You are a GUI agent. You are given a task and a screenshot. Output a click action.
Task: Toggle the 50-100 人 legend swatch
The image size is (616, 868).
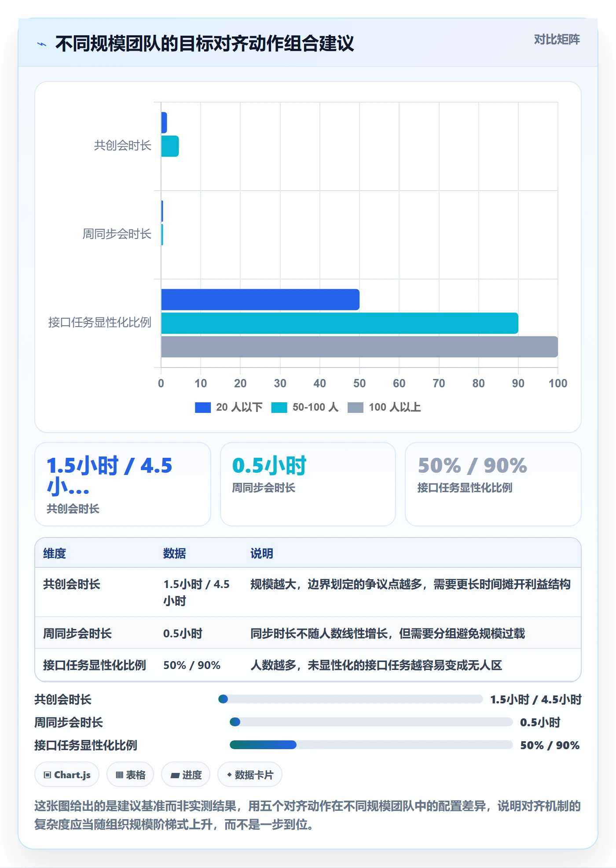(279, 408)
